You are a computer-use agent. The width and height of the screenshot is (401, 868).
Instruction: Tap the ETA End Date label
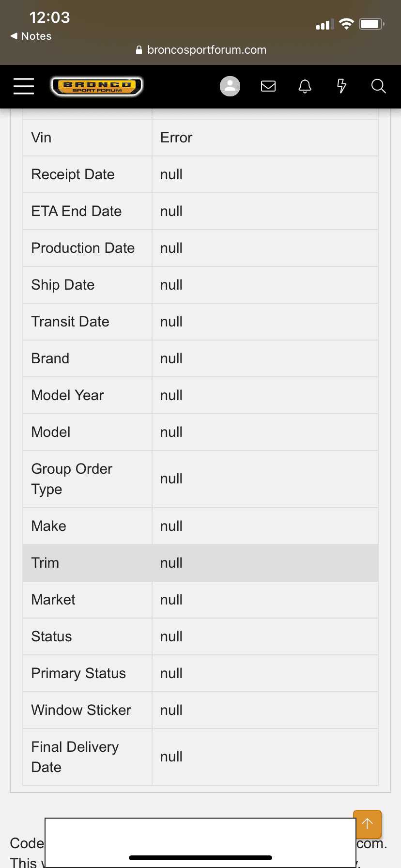(77, 211)
